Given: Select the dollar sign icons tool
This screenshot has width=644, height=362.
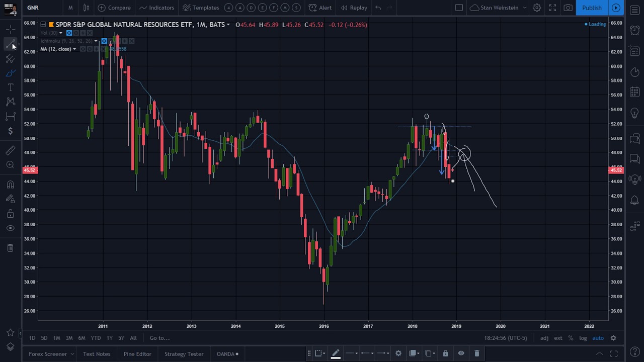Looking at the screenshot, I should click(11, 131).
